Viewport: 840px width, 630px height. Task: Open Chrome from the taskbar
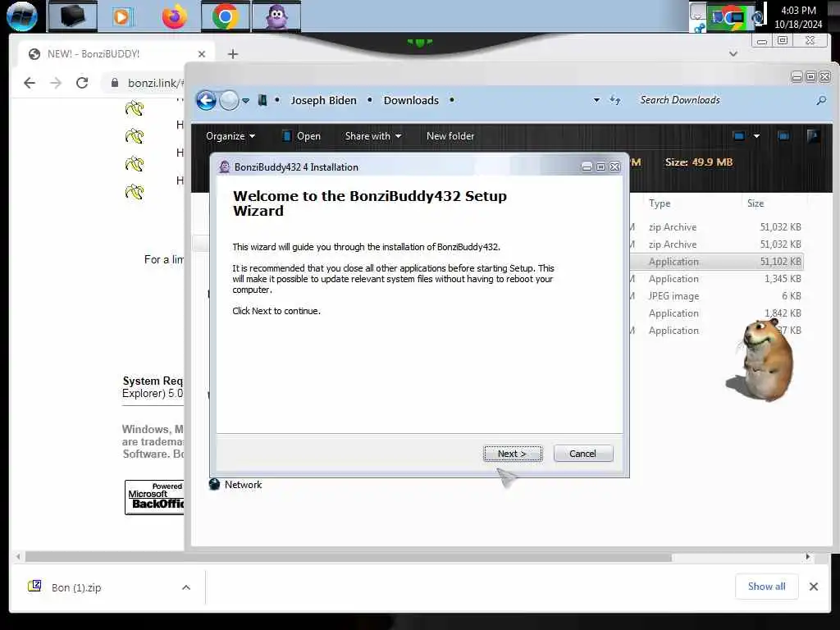tap(226, 16)
